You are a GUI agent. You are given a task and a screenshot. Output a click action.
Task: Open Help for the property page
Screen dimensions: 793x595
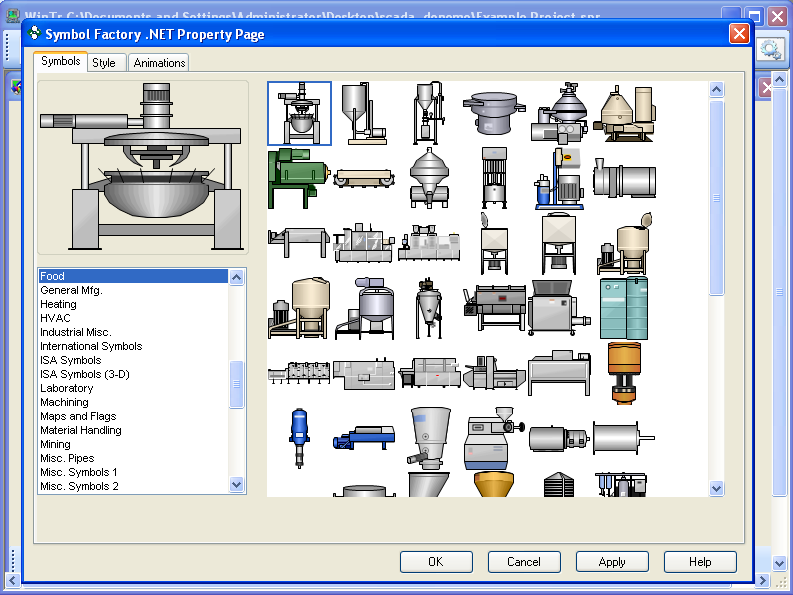pyautogui.click(x=700, y=562)
